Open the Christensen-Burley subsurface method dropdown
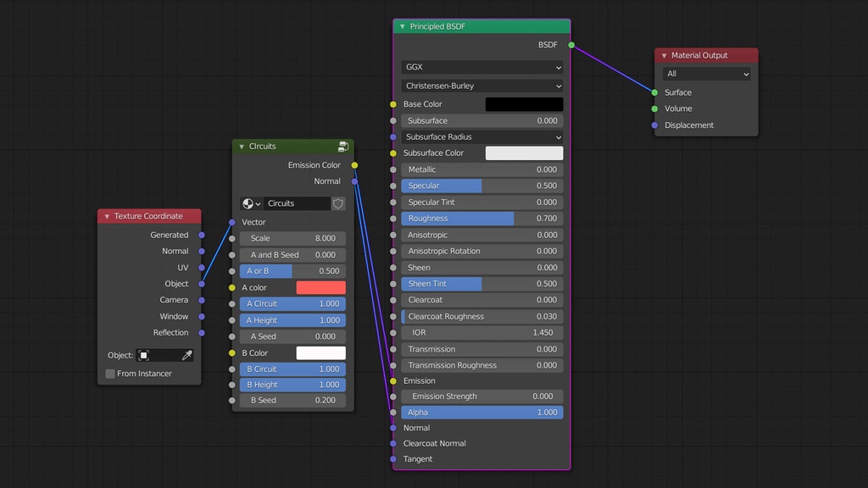868x488 pixels. point(481,85)
